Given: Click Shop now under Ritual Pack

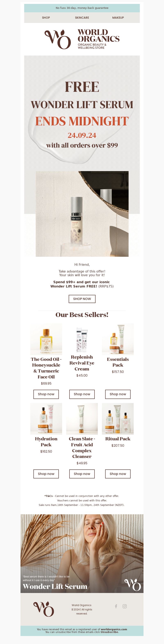Looking at the screenshot, I should [118, 474].
